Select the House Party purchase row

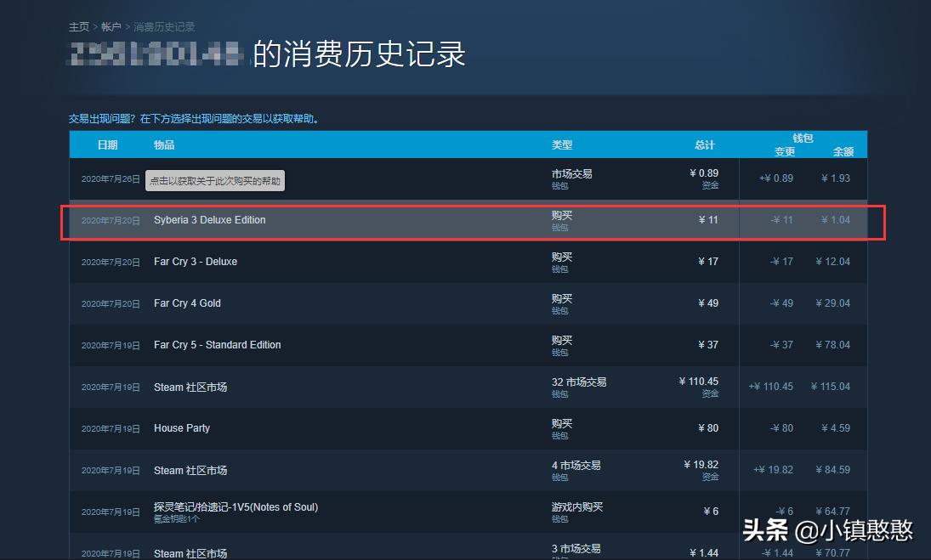pyautogui.click(x=340, y=427)
